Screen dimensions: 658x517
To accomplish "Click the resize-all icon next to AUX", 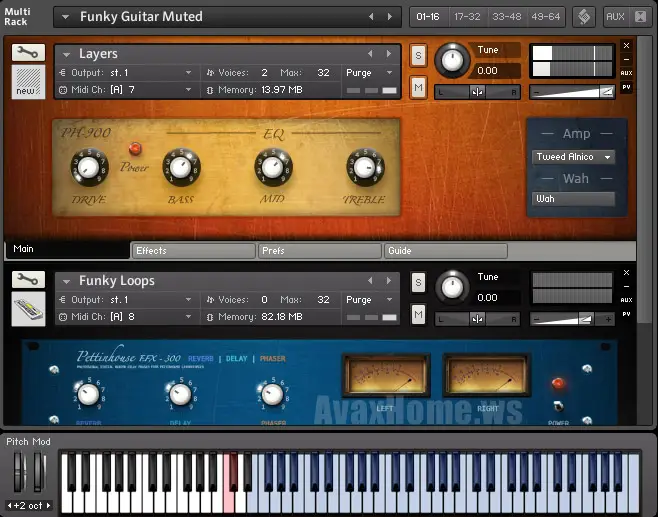I will (x=640, y=17).
